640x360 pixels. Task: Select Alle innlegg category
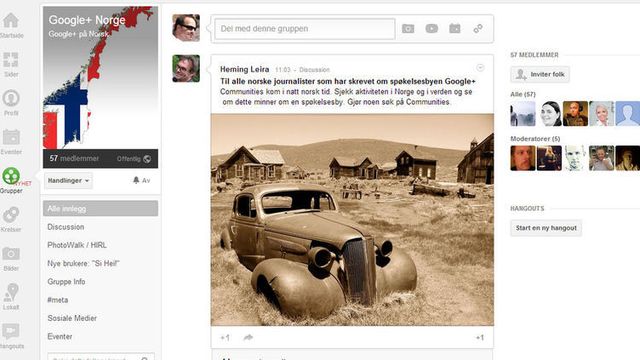(x=100, y=209)
